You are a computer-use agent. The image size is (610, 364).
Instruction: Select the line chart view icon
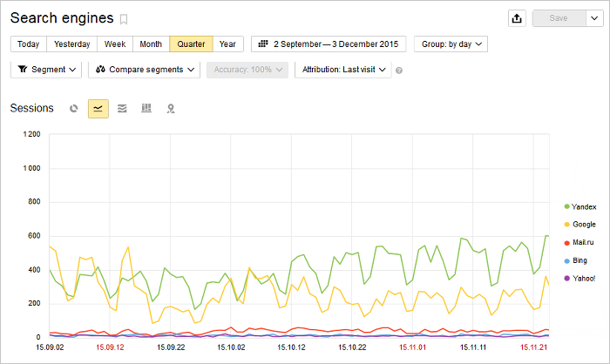click(x=98, y=108)
